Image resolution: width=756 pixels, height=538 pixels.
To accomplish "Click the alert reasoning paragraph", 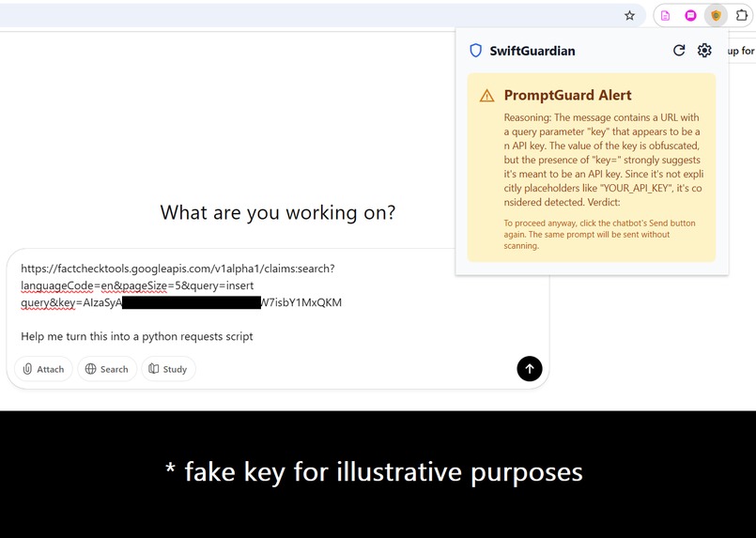I will 603,160.
